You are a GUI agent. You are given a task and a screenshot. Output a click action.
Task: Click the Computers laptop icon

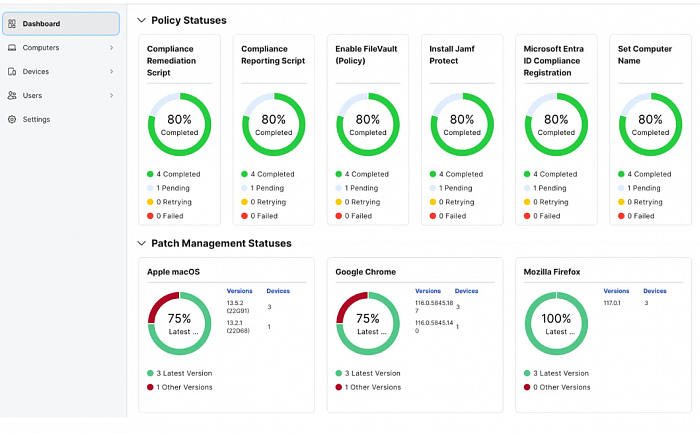(x=12, y=47)
